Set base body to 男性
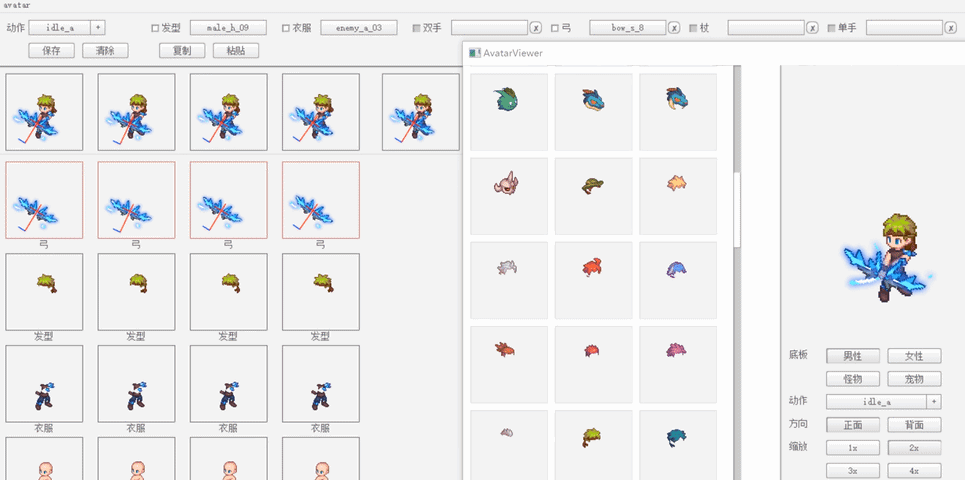The height and width of the screenshot is (480, 965). click(x=852, y=356)
